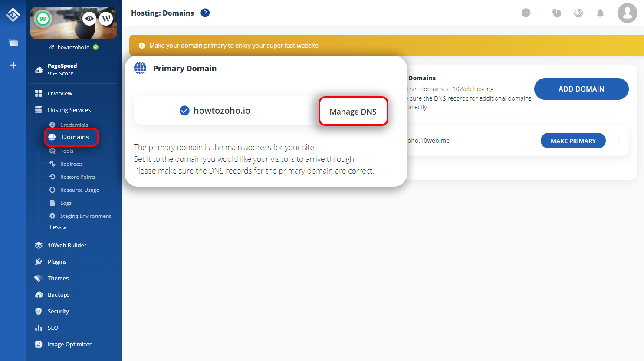Open Tools submenu item

[67, 151]
